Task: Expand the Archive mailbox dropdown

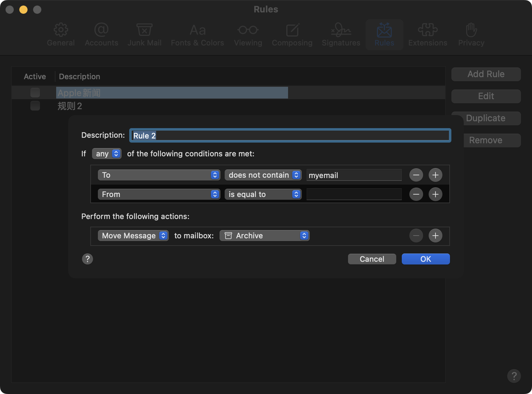Action: tap(264, 236)
